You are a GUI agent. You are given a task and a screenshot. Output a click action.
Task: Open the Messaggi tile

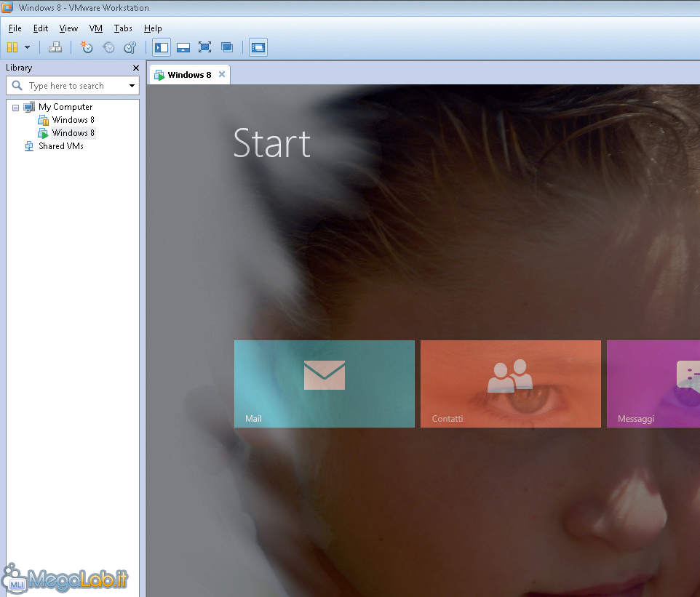point(653,384)
